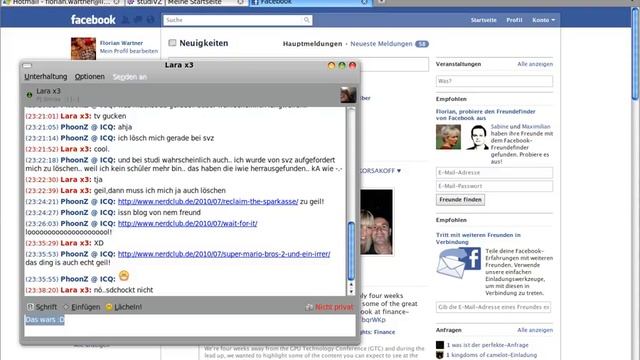
Task: Open reclaim-the-sparkasse link in chat
Action: (x=208, y=202)
